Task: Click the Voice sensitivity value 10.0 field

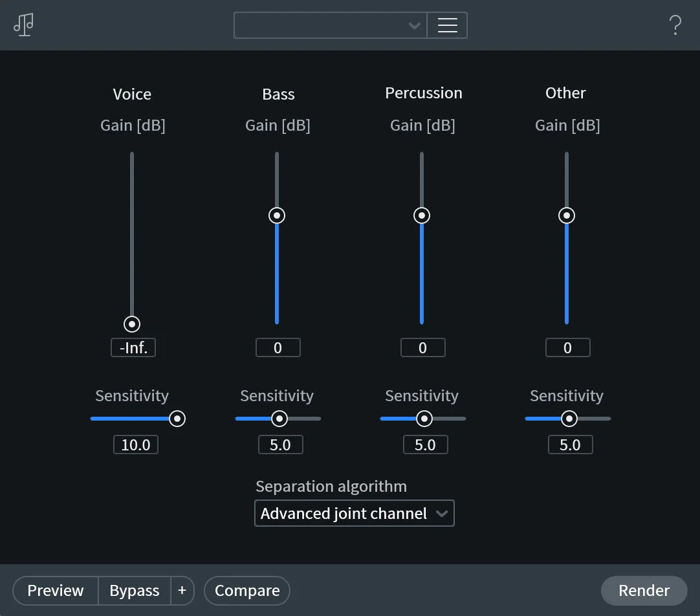Action: pyautogui.click(x=136, y=445)
